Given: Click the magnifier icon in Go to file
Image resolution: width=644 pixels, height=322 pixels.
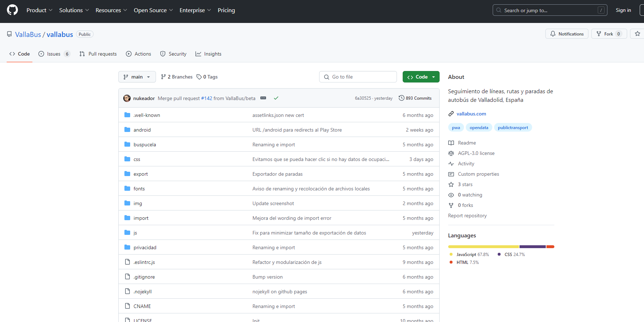Looking at the screenshot, I should tap(327, 77).
